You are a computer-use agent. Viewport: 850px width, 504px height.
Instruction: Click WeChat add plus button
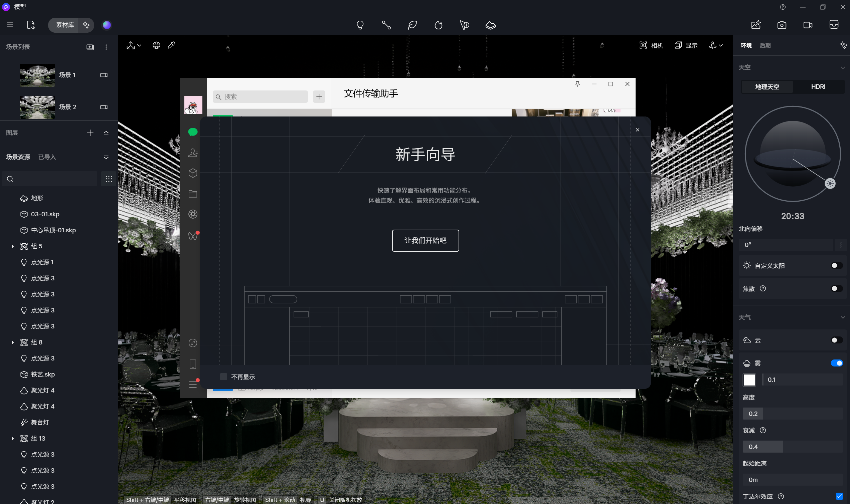(x=319, y=97)
